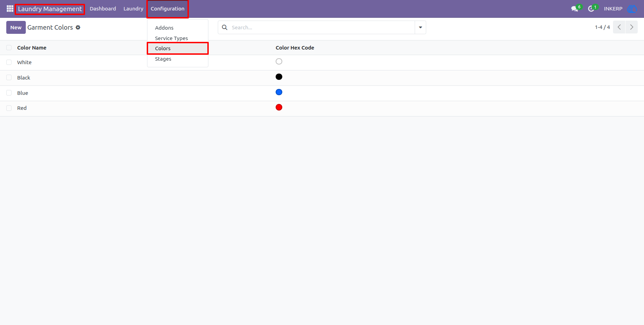Open the messages conversation icon
Image resolution: width=644 pixels, height=325 pixels.
(x=575, y=9)
